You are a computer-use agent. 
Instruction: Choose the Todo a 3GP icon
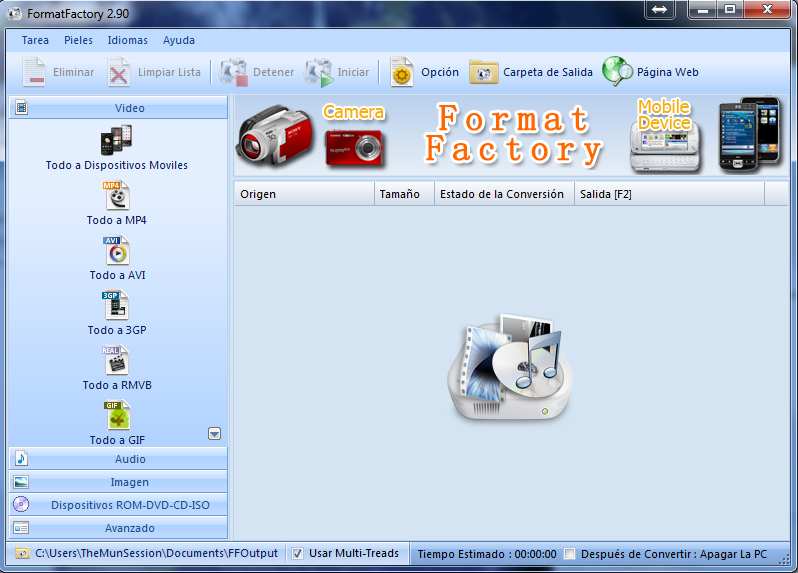(x=116, y=305)
